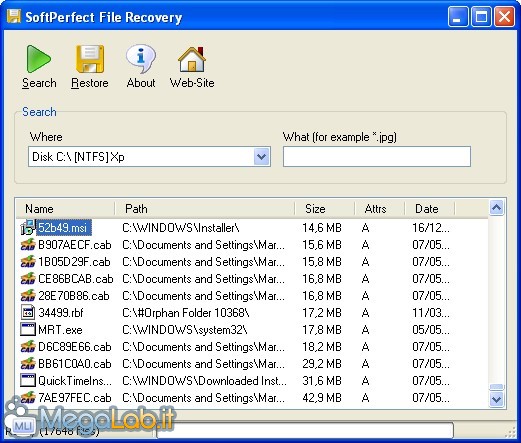Select the file named 28E70B86.cab
This screenshot has height=443, width=521.
[x=74, y=296]
